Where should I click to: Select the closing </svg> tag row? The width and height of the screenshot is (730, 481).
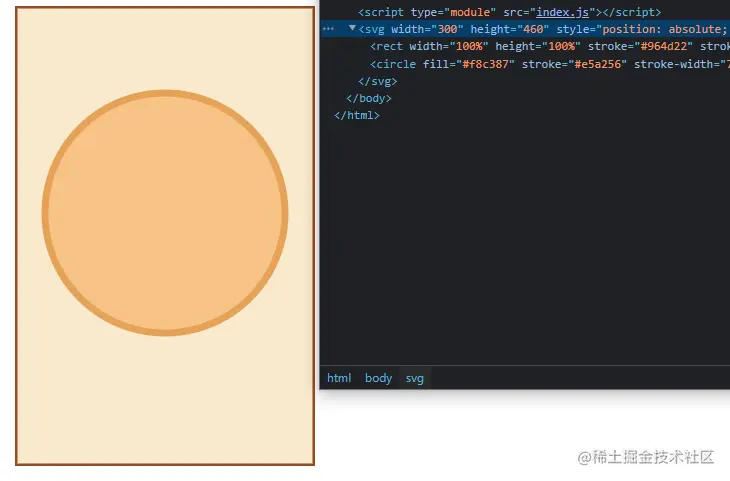[x=378, y=81]
